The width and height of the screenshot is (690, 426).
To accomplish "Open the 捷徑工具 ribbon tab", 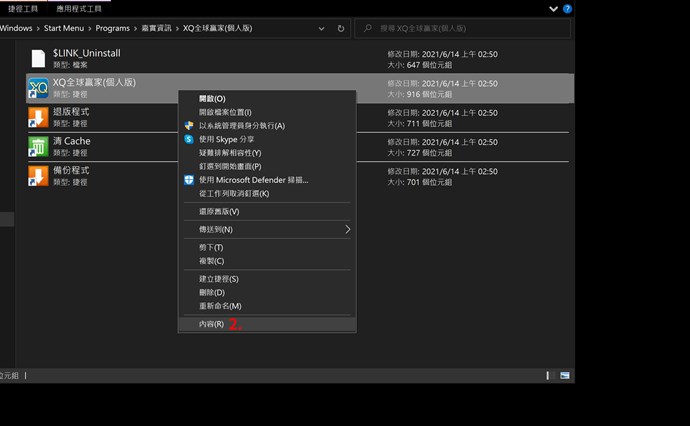I will tap(22, 8).
